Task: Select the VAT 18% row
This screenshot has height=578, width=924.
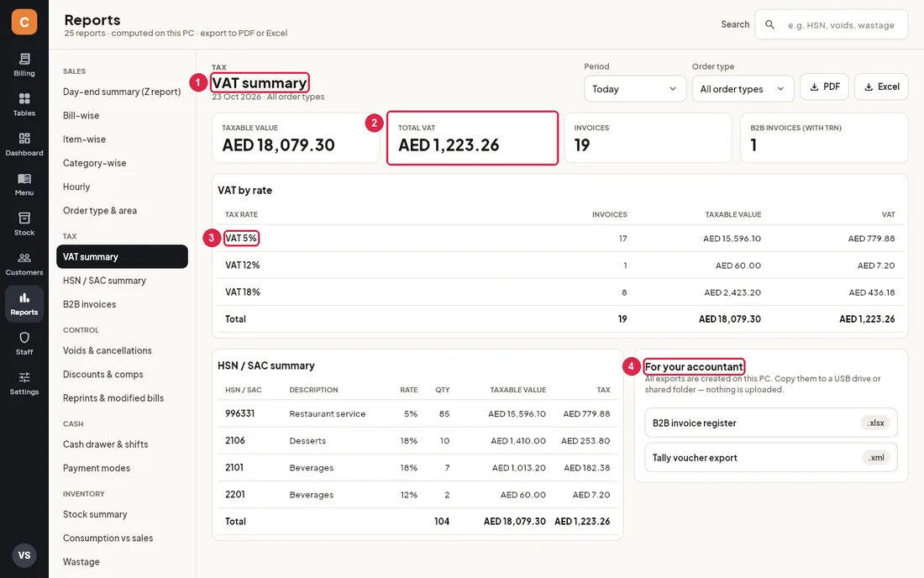Action: coord(559,292)
